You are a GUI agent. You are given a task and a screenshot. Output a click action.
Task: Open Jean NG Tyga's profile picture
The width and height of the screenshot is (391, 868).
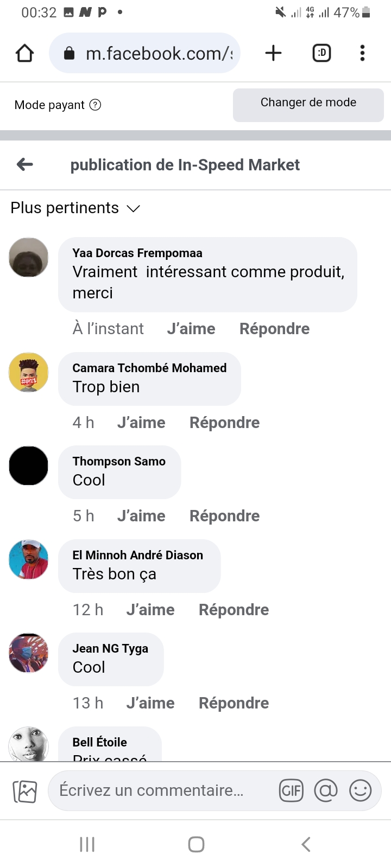coord(29,653)
